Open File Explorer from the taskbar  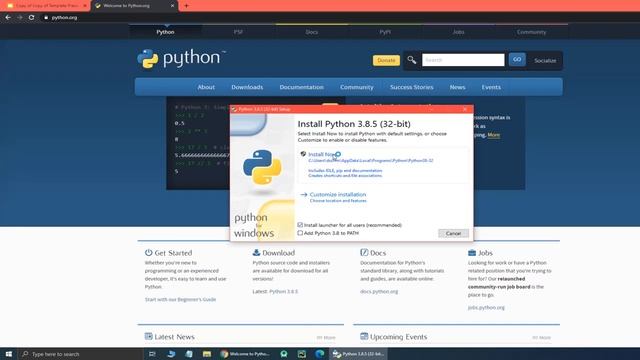click(x=207, y=354)
